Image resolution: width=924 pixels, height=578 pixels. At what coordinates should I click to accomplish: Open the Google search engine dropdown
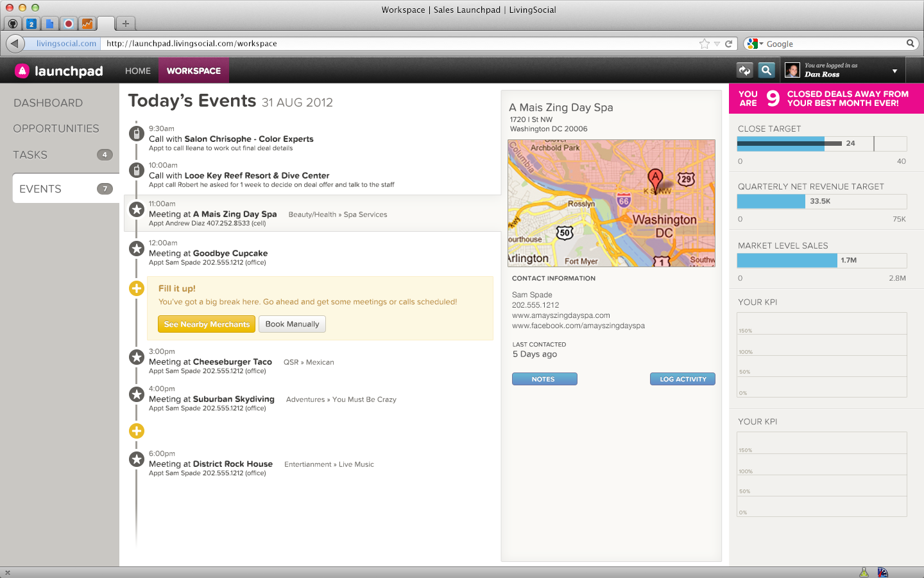click(x=755, y=44)
